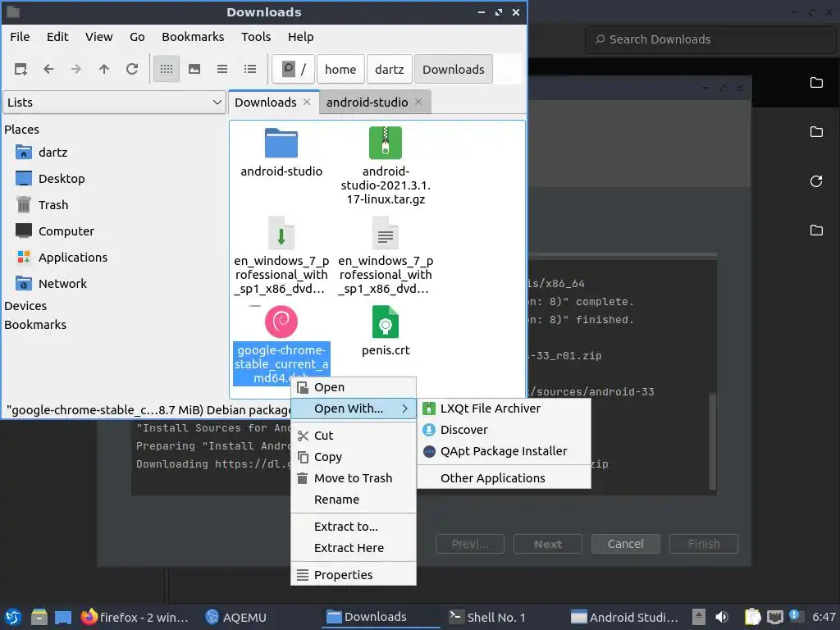Switch to icon view mode
840x630 pixels.
(166, 69)
